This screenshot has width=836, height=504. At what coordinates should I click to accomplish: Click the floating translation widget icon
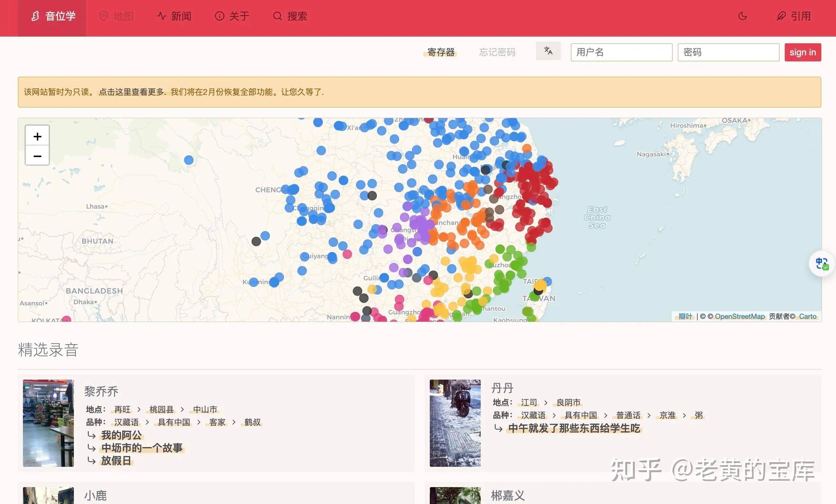pyautogui.click(x=822, y=263)
